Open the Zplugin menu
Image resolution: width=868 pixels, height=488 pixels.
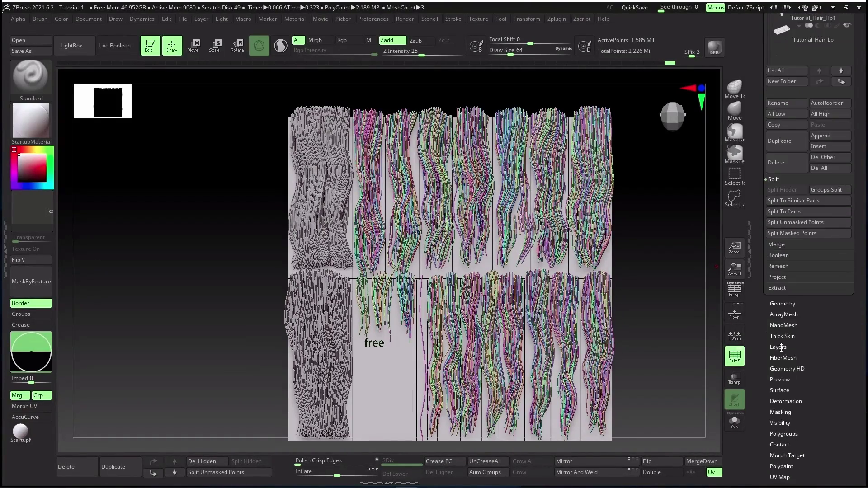tap(556, 19)
